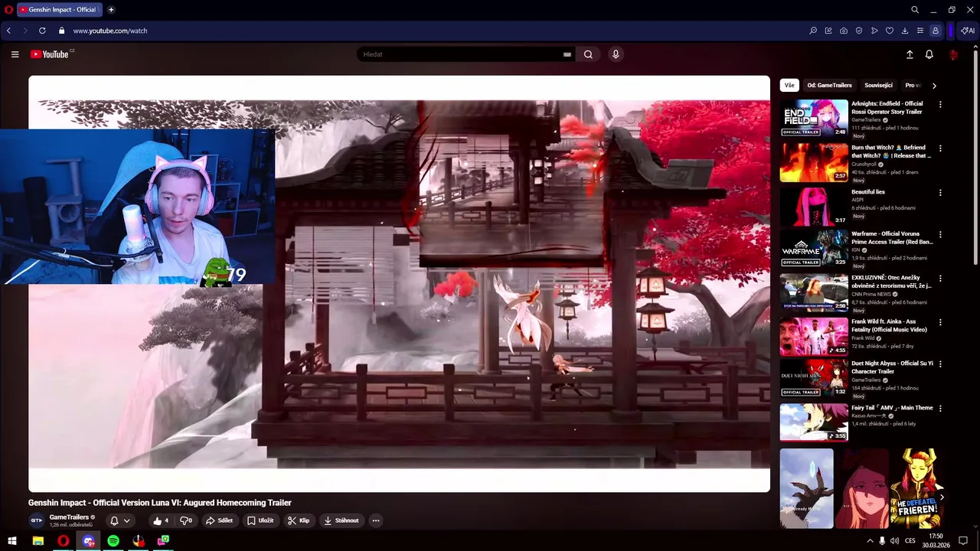Reload the page in Opera

(x=42, y=31)
